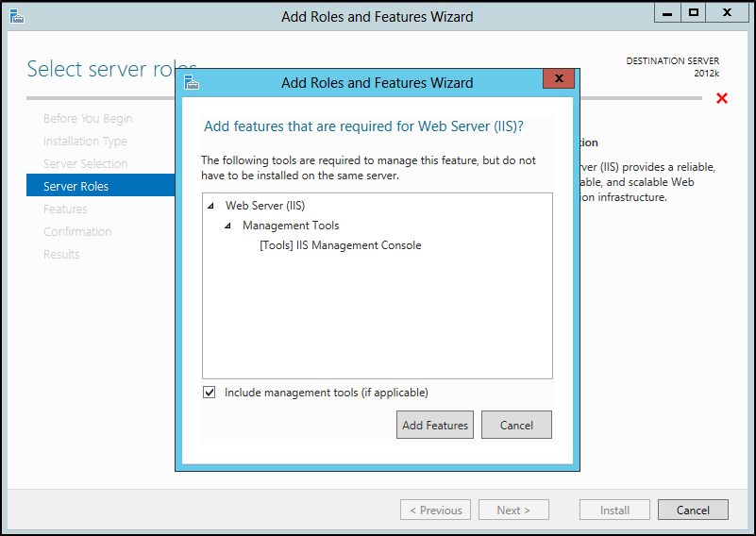Click the main window wizard icon
This screenshot has height=536, width=756.
tap(16, 16)
